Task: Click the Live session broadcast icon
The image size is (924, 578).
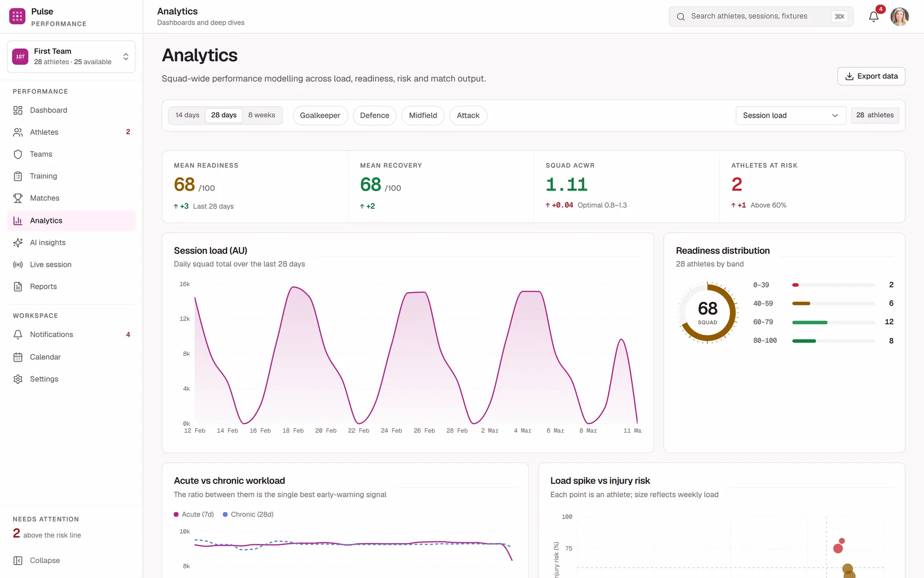Action: (18, 265)
